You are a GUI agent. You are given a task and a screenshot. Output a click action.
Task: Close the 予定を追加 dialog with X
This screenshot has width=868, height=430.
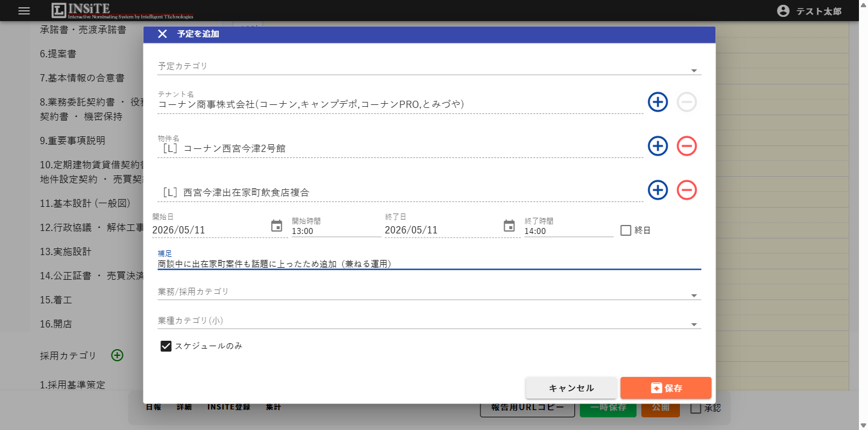[x=162, y=34]
